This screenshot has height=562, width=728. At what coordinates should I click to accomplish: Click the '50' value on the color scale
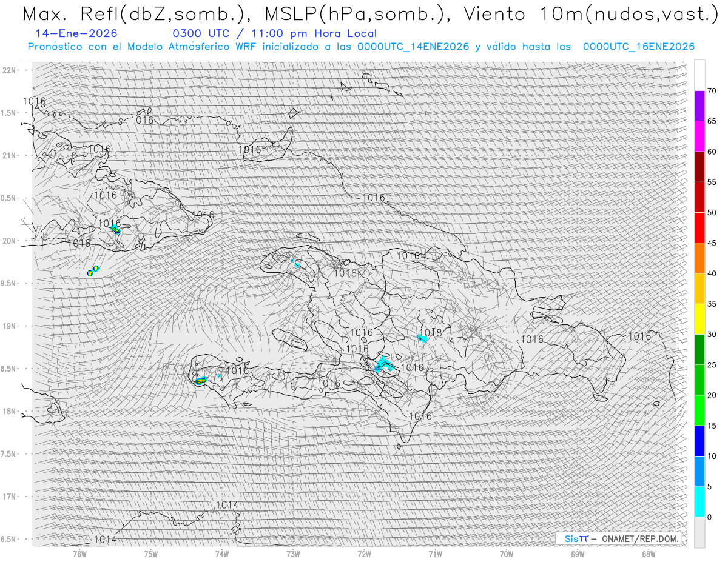pyautogui.click(x=712, y=213)
